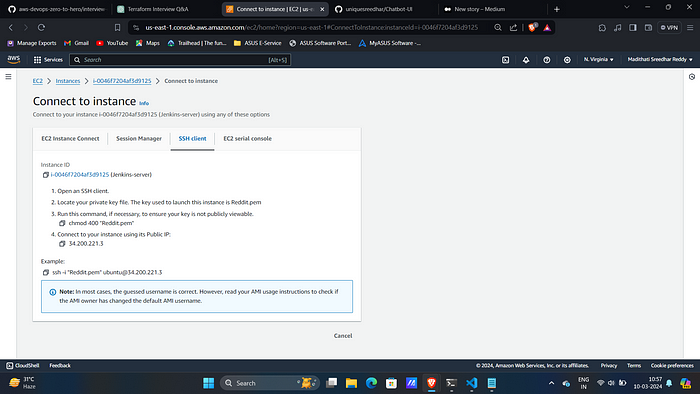700x394 pixels.
Task: Open the browser tab list dropdown
Action: [627, 8]
